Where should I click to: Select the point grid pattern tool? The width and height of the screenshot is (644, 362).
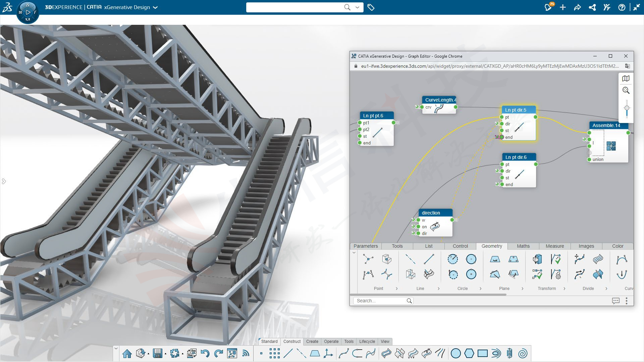pos(274,353)
